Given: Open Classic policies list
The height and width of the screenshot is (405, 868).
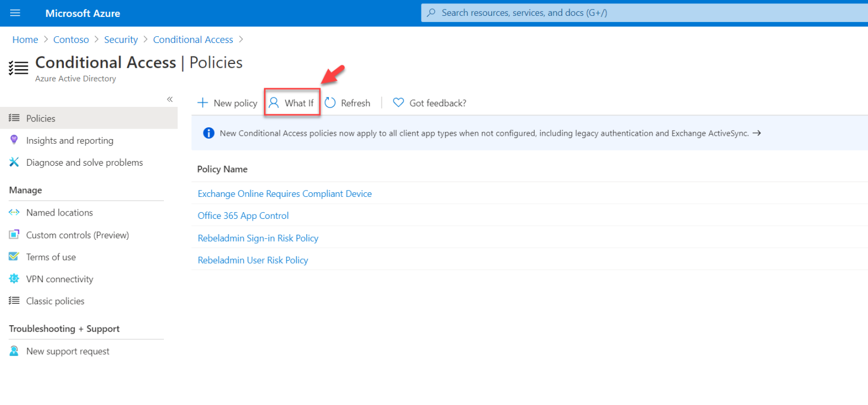Looking at the screenshot, I should coord(55,301).
